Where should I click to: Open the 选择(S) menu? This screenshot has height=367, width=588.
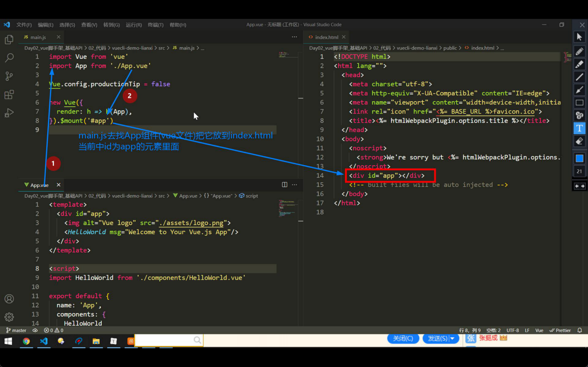coord(67,25)
